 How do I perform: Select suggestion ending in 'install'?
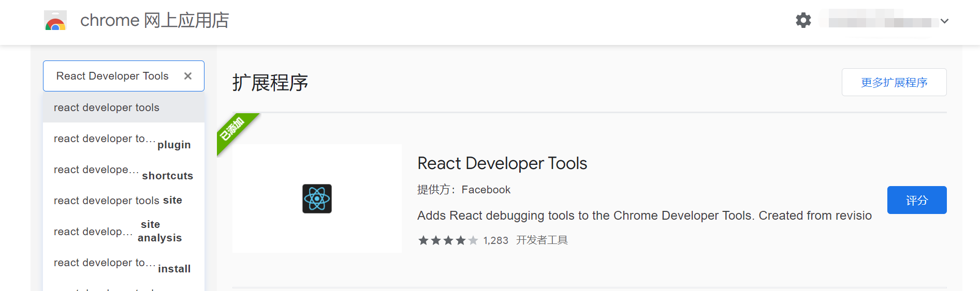[x=124, y=263]
